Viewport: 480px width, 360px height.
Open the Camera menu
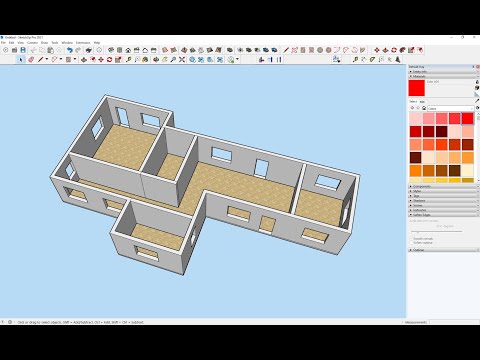32,43
